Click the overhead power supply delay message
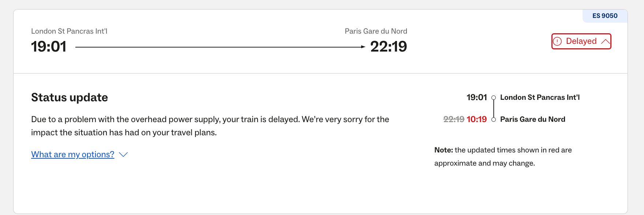The image size is (644, 215). pyautogui.click(x=210, y=126)
